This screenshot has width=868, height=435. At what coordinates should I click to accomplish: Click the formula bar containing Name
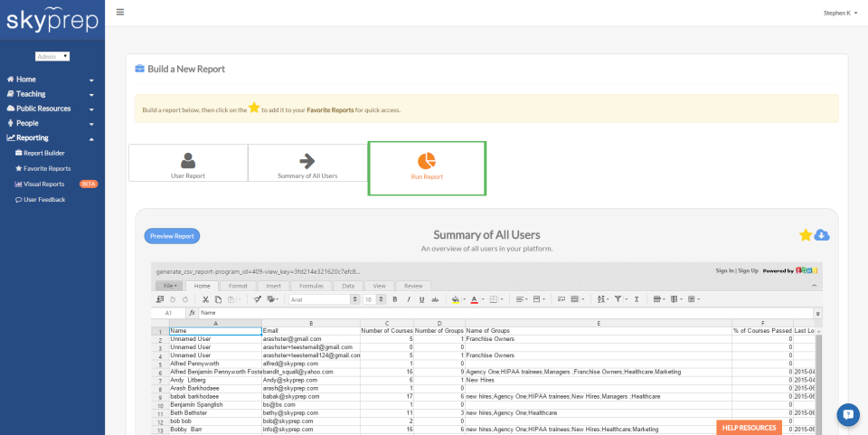506,313
